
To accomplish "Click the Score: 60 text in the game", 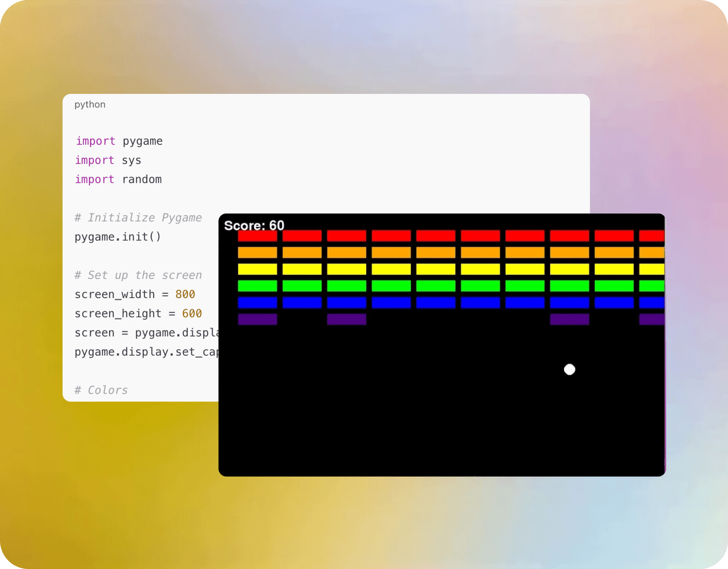I will [x=253, y=225].
